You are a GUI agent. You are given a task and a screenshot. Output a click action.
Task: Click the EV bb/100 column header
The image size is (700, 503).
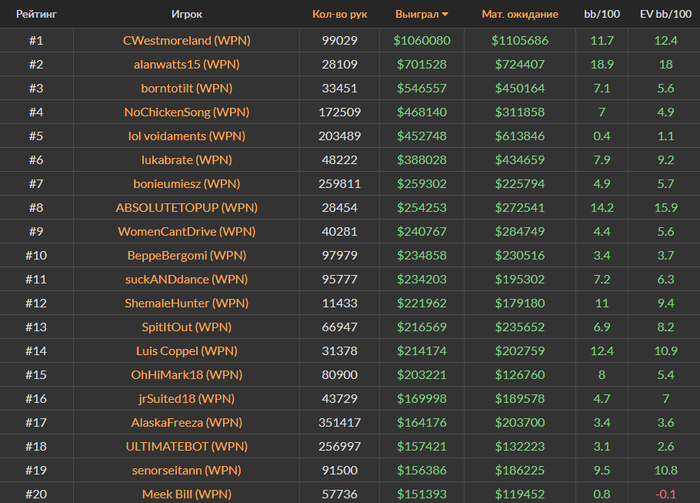pos(666,14)
